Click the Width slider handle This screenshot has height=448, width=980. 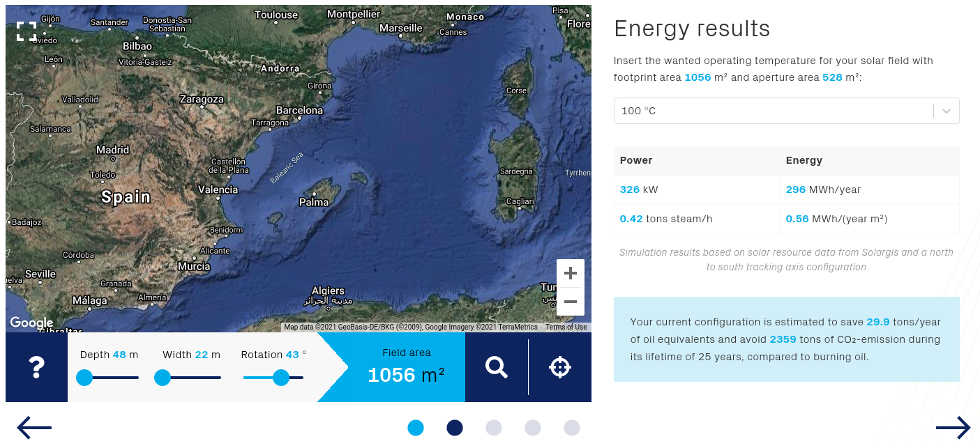163,378
